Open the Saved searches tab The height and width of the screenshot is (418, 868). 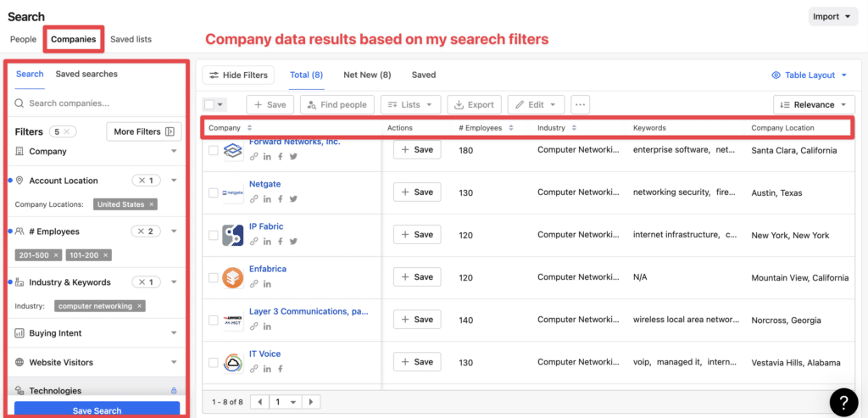(86, 74)
